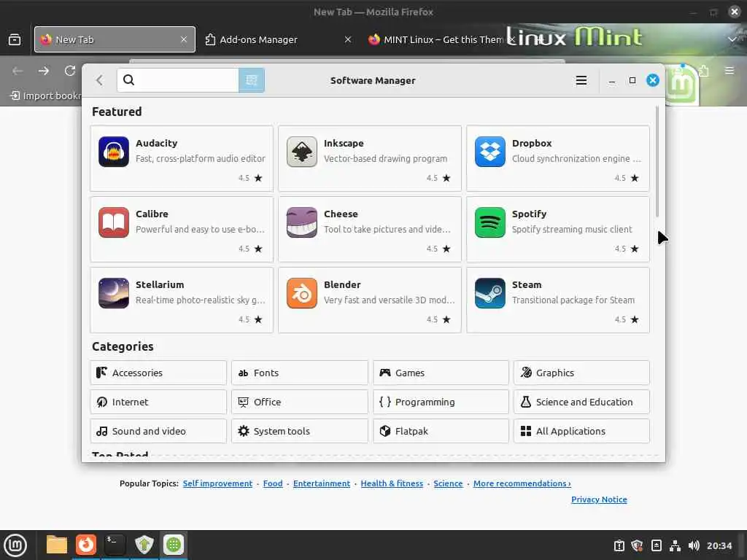Open the Calibre app icon
Screen dimensions: 747x560
coord(113,222)
